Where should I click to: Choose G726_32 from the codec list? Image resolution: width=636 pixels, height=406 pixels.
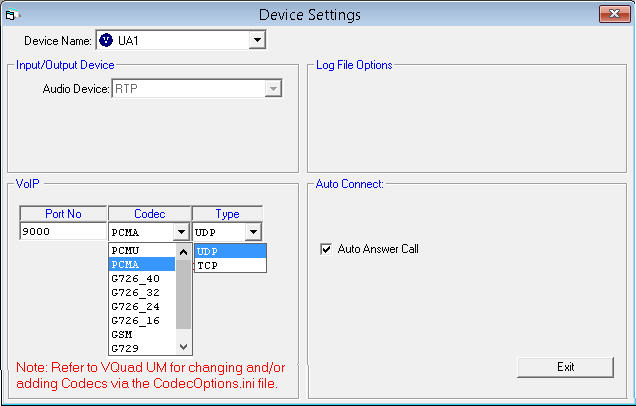point(142,292)
